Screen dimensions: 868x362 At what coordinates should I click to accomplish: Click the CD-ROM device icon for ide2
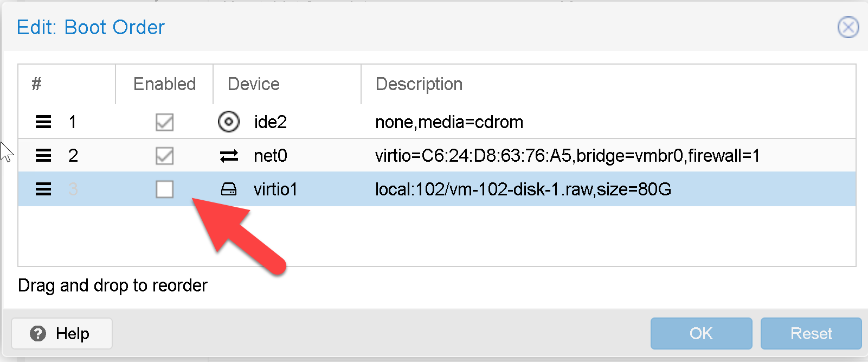click(x=229, y=122)
